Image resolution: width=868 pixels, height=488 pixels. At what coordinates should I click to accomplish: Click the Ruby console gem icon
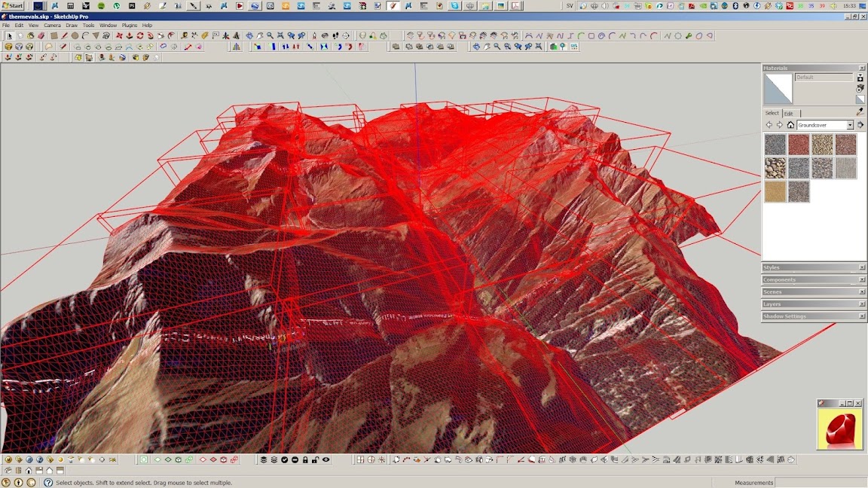[x=839, y=429]
